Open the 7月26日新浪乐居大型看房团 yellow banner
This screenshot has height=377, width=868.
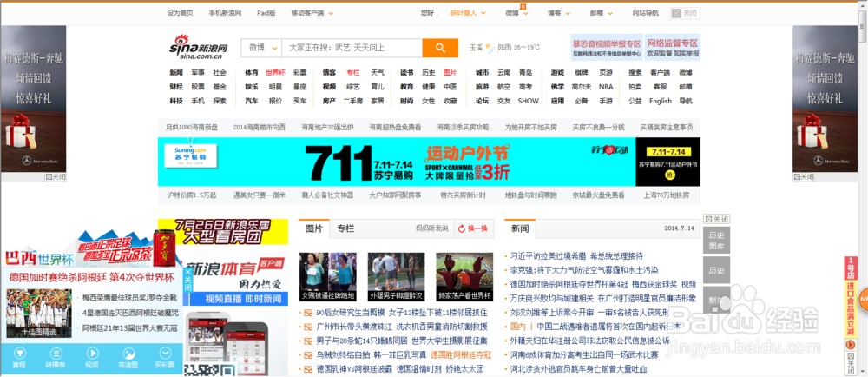(222, 231)
